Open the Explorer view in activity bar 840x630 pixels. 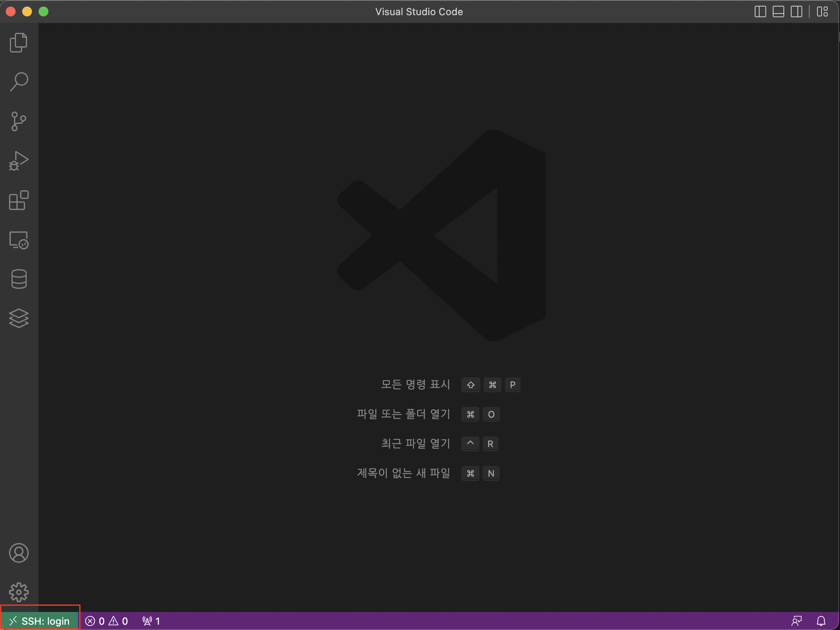click(18, 43)
